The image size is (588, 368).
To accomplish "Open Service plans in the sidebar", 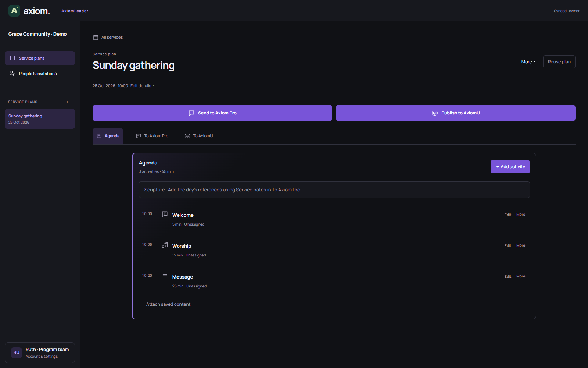I will coord(40,58).
